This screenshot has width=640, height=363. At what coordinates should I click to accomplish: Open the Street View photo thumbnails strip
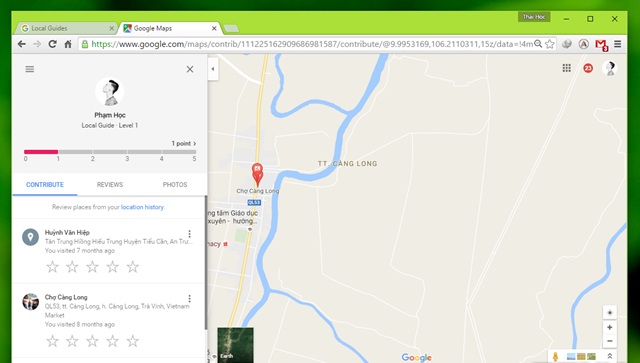[581, 356]
